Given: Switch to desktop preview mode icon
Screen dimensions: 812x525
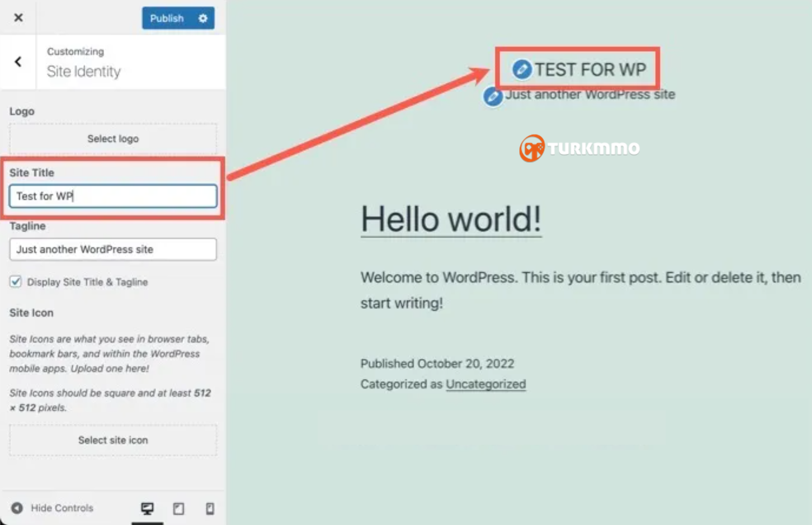Looking at the screenshot, I should click(x=147, y=508).
